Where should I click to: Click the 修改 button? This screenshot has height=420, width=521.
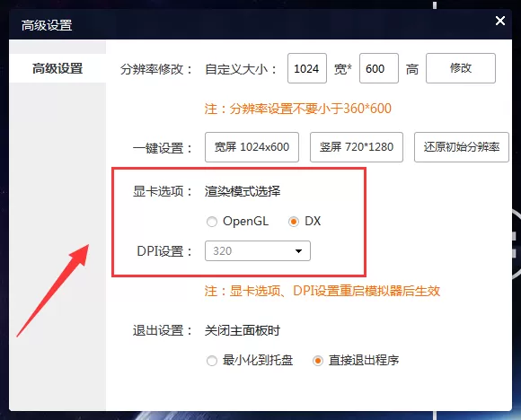(461, 68)
